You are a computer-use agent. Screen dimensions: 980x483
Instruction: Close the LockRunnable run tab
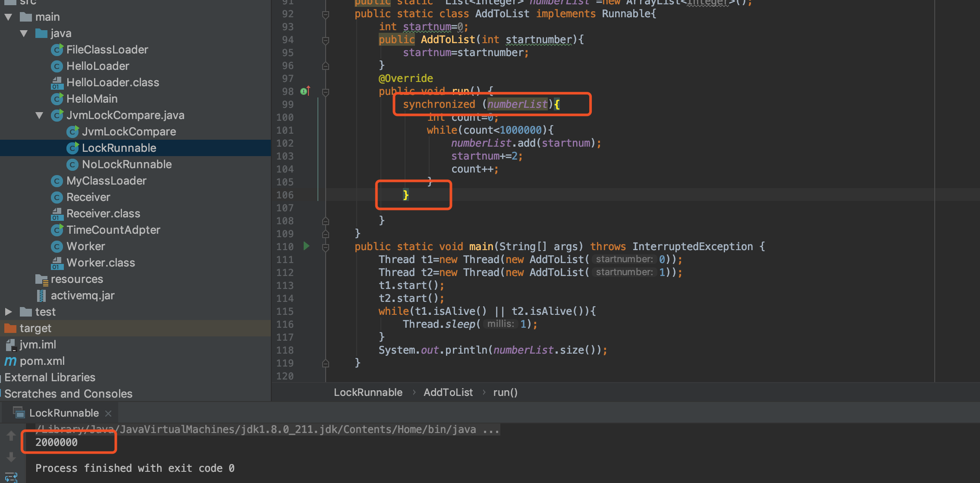click(x=108, y=413)
